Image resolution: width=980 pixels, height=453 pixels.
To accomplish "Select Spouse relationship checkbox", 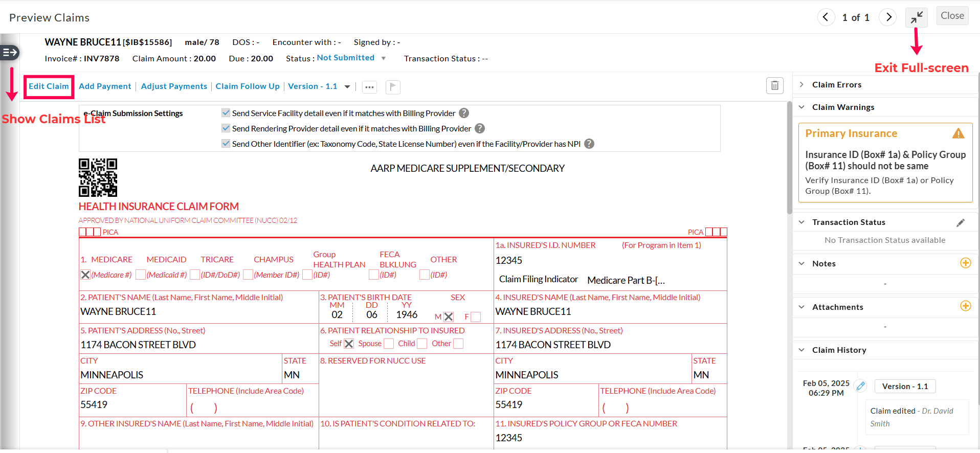I will 389,344.
